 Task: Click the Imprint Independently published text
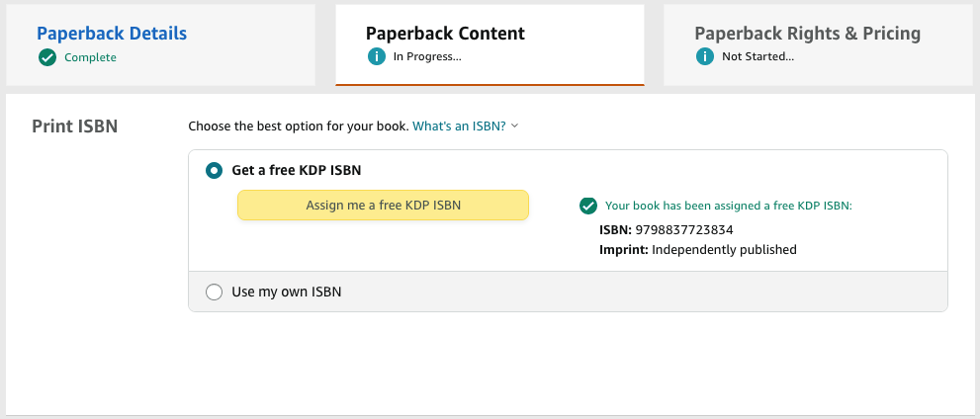point(698,250)
